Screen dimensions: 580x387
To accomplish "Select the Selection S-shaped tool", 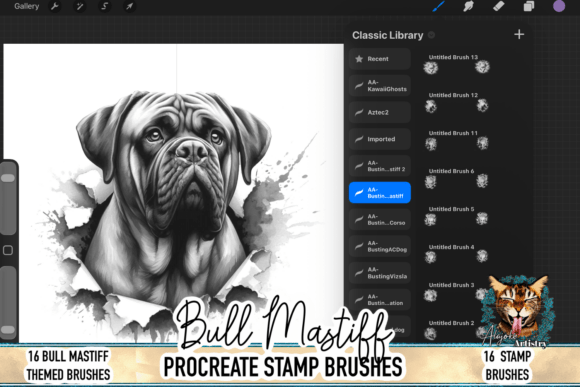I will coord(105,6).
